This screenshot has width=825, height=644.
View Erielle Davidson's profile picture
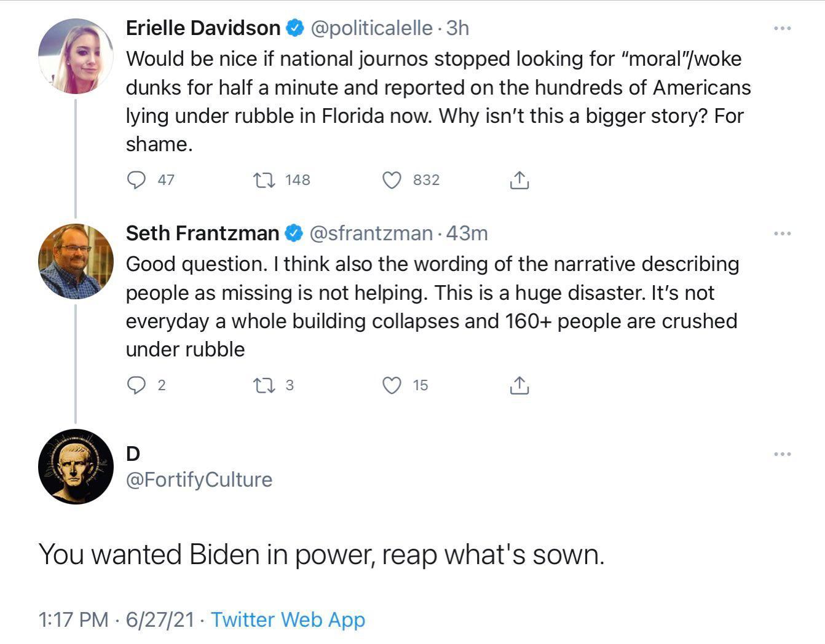(x=76, y=56)
